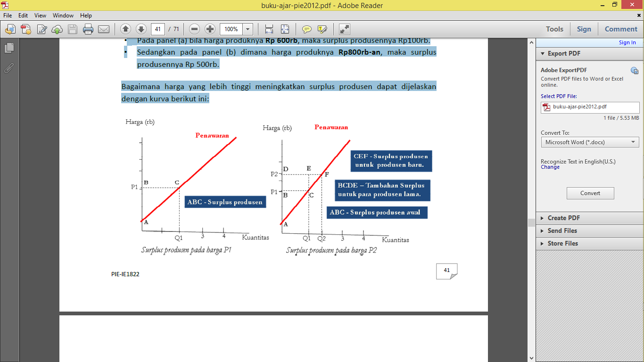Click the Fit one full page icon
Screen dimensions: 644x362
[x=285, y=29]
